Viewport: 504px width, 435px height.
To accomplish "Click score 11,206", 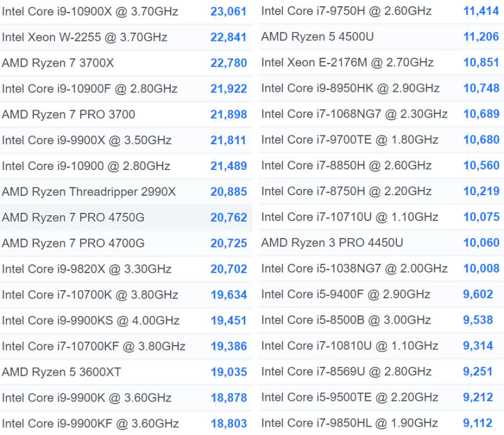I will pyautogui.click(x=481, y=37).
